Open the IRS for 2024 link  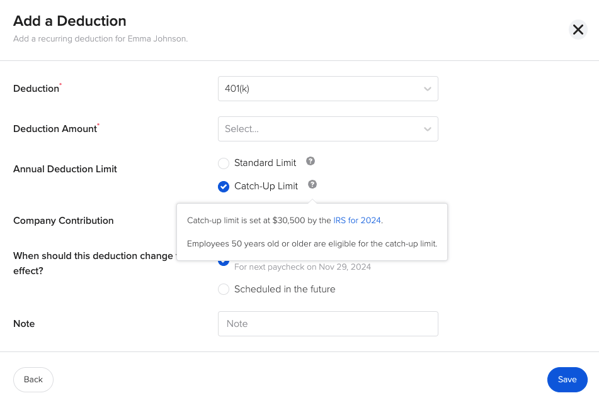(x=357, y=220)
